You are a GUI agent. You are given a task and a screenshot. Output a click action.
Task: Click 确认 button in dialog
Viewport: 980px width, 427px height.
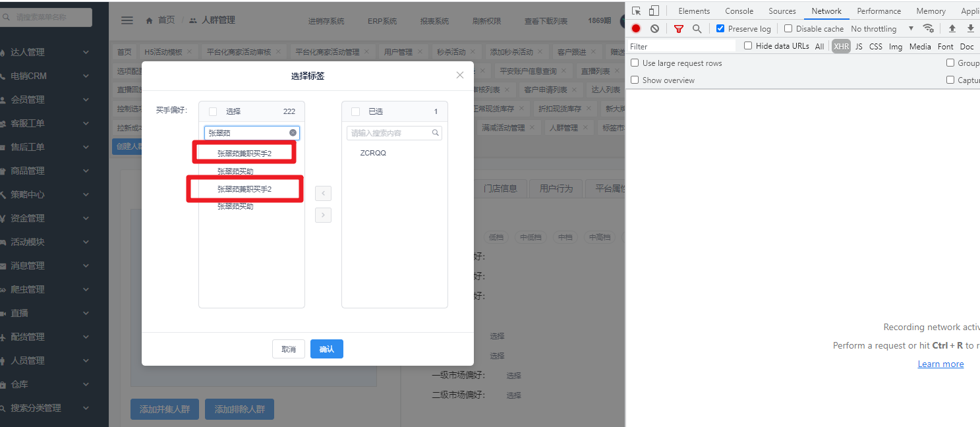tap(327, 349)
